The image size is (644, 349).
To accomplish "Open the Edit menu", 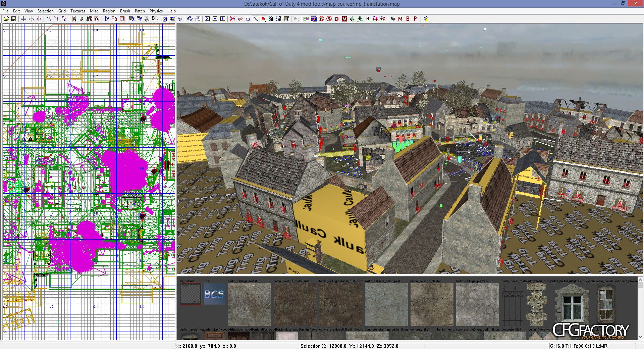I will click(16, 11).
